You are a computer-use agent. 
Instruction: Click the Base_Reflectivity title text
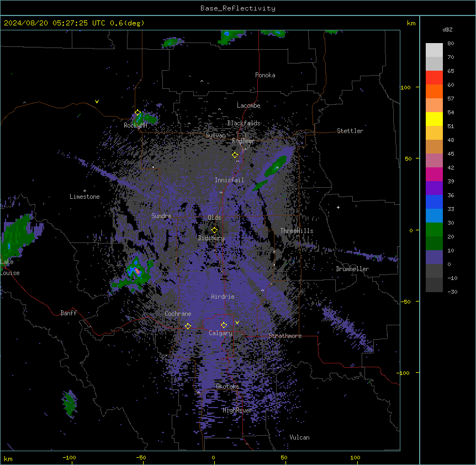point(237,8)
